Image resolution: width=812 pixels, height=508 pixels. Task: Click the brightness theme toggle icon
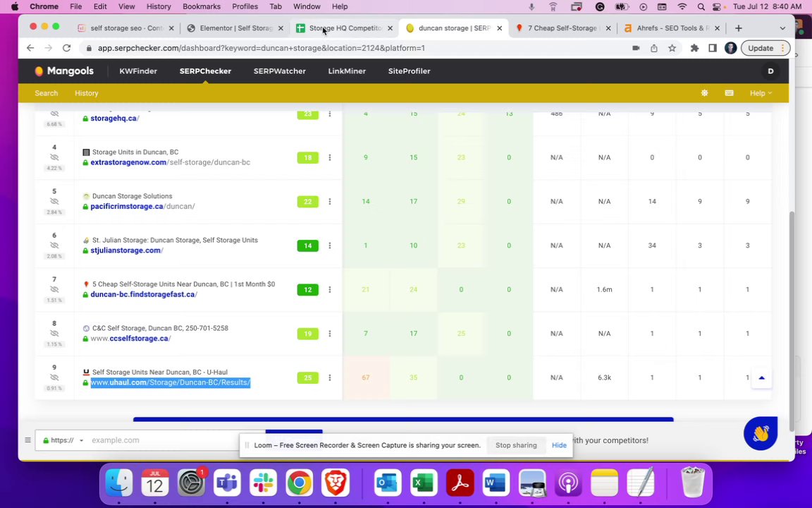704,93
